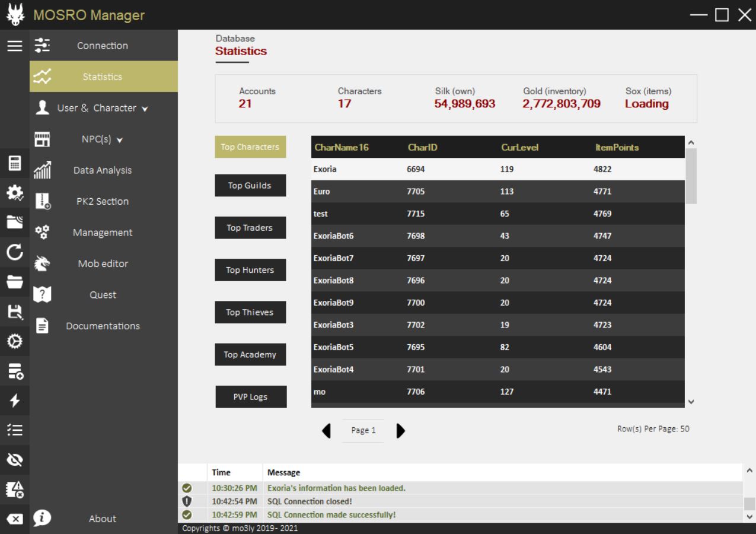The width and height of the screenshot is (756, 534).
Task: Open the Connection menu item
Action: [x=103, y=46]
